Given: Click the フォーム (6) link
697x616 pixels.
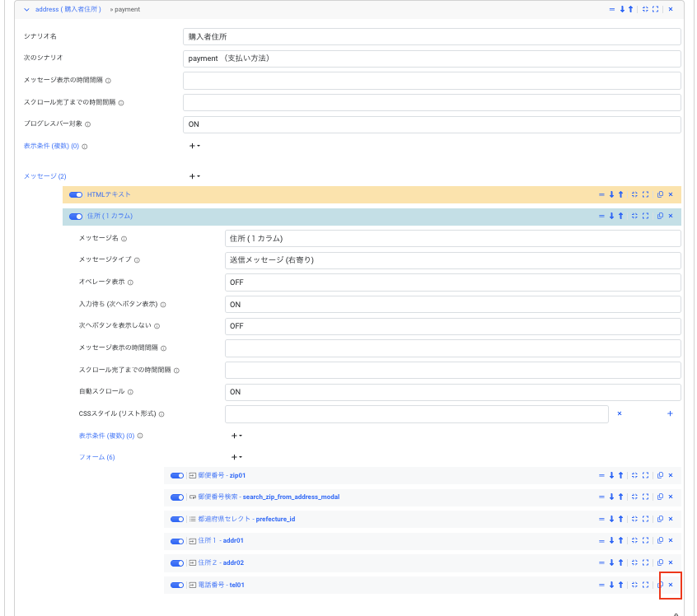Looking at the screenshot, I should pyautogui.click(x=96, y=457).
